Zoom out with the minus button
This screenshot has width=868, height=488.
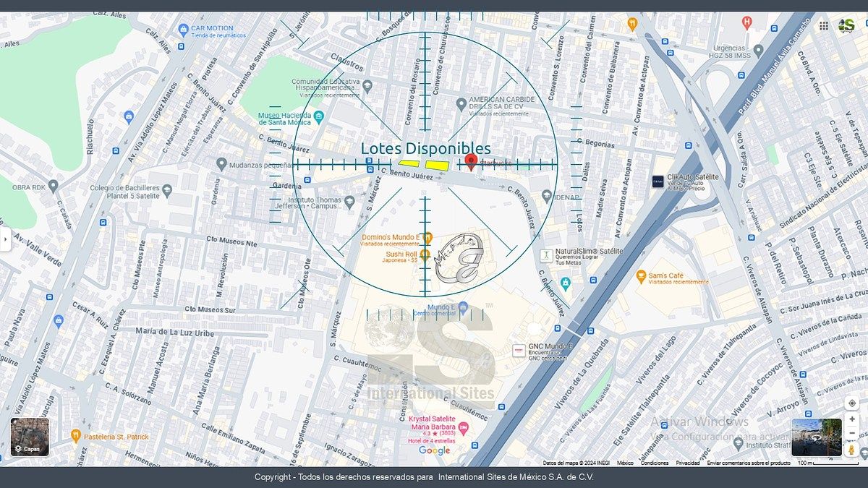pyautogui.click(x=851, y=434)
